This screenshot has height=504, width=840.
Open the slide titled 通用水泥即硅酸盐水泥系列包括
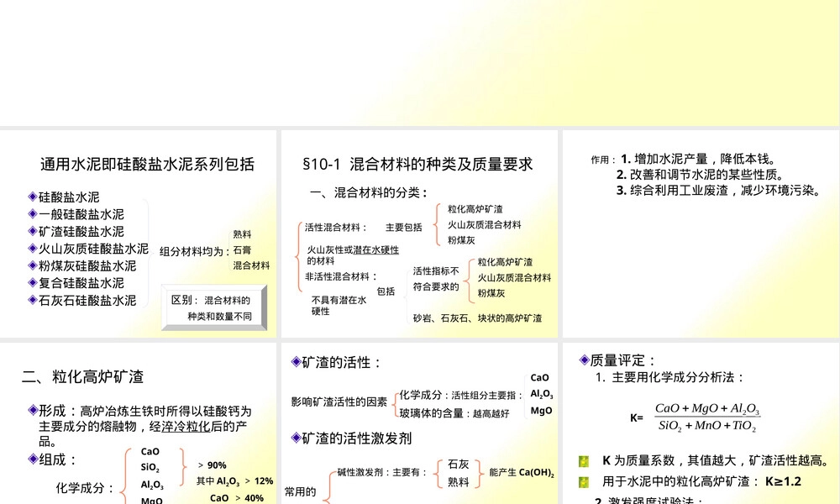tap(139, 234)
